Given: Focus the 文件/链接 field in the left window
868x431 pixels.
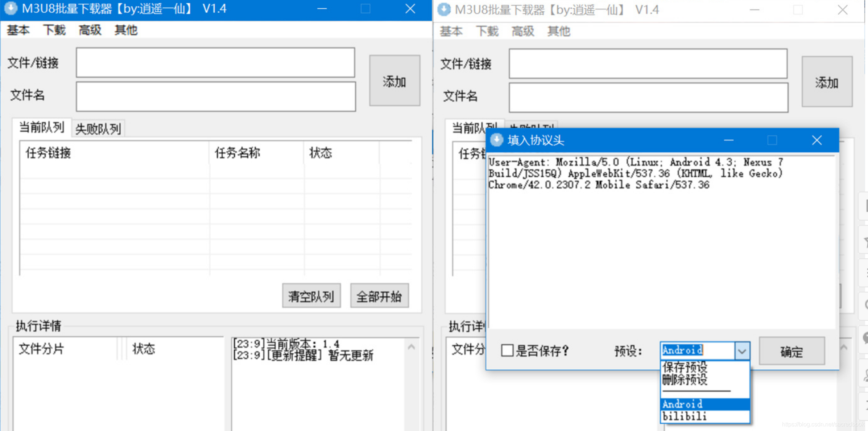Looking at the screenshot, I should coord(215,62).
